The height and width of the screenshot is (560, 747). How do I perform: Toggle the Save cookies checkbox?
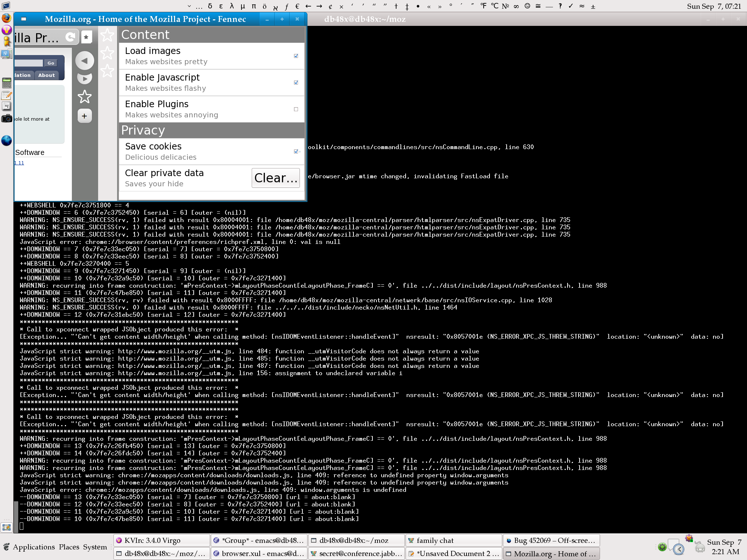tap(296, 151)
